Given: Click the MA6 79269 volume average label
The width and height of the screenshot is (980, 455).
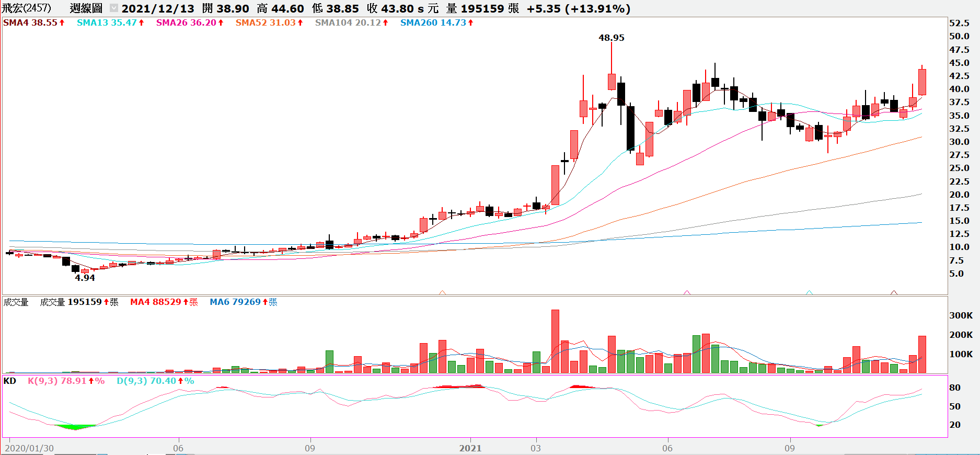Looking at the screenshot, I should [235, 302].
